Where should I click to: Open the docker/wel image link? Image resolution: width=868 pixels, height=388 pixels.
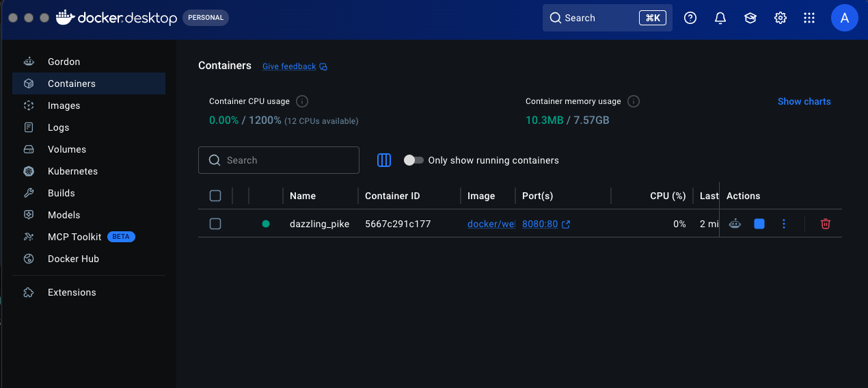pos(491,224)
